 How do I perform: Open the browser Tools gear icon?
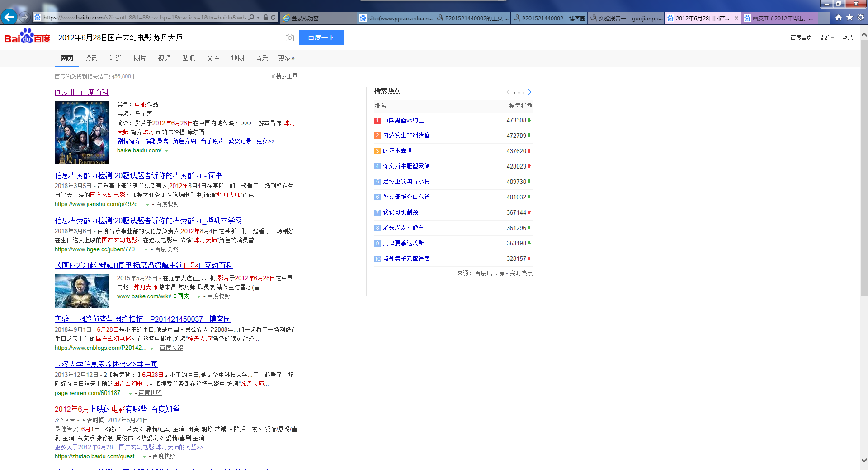click(861, 18)
